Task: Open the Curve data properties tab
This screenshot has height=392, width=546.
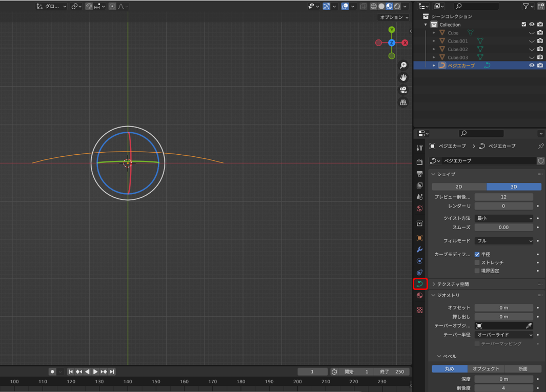Action: click(x=420, y=284)
